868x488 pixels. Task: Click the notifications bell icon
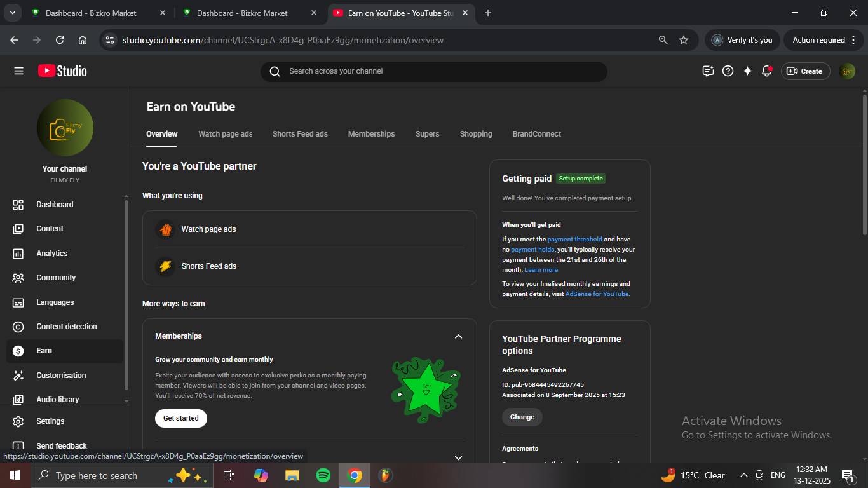point(767,71)
